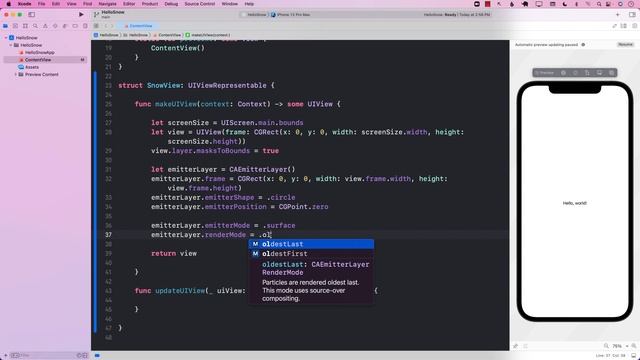
Task: Click ContentView in the jump bar
Action: pyautogui.click(x=167, y=35)
